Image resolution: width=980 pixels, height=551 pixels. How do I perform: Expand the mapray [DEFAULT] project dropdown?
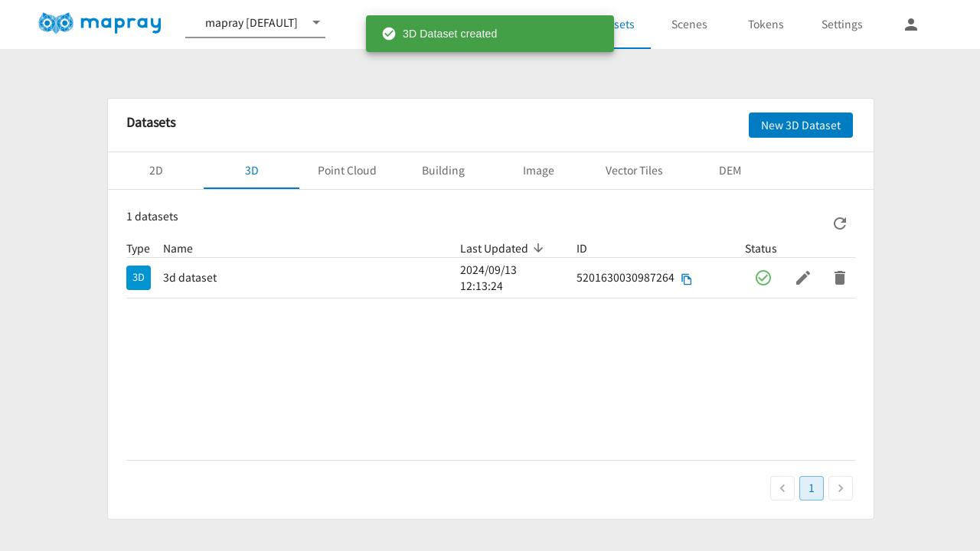pos(316,23)
